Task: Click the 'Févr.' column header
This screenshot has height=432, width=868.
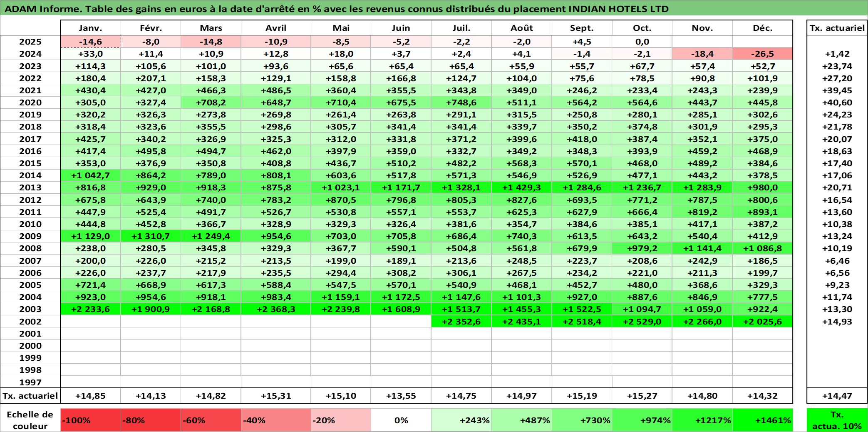Action: [x=151, y=28]
